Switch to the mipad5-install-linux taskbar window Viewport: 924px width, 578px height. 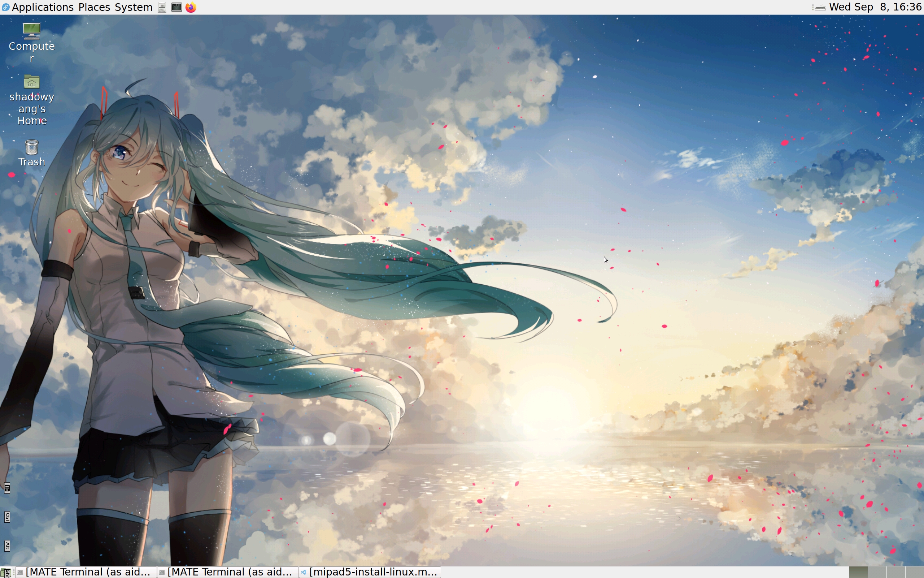click(370, 572)
